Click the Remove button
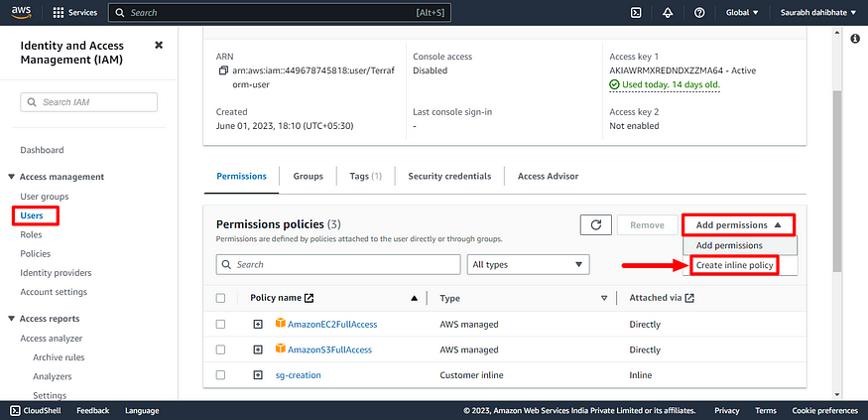 click(x=647, y=225)
